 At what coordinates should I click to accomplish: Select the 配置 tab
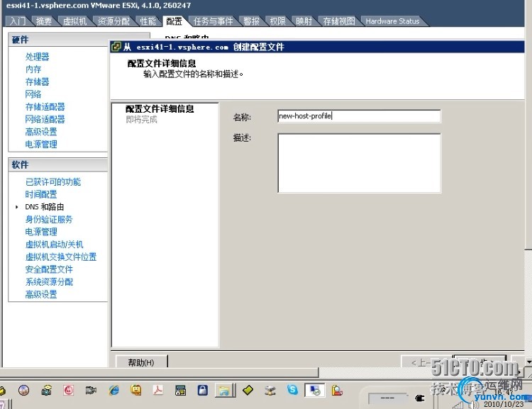[174, 21]
